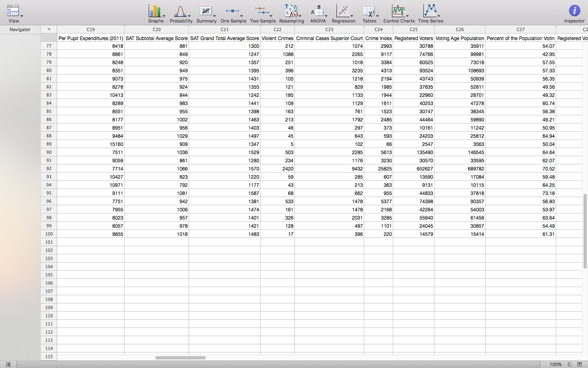Select column header C19
Screen dimensions: 588x368
click(x=91, y=29)
